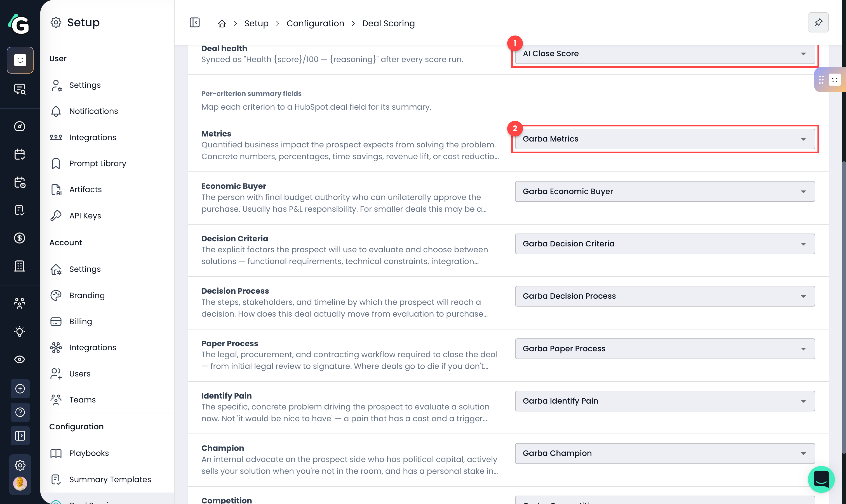Expand the Garba Decision Criteria dropdown

[665, 244]
